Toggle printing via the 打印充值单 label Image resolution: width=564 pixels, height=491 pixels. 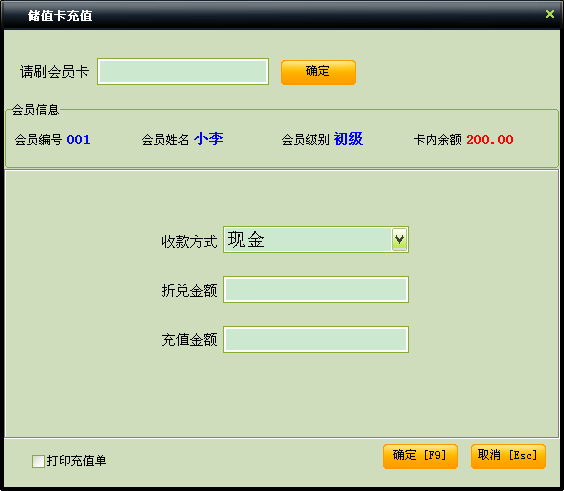[76, 461]
